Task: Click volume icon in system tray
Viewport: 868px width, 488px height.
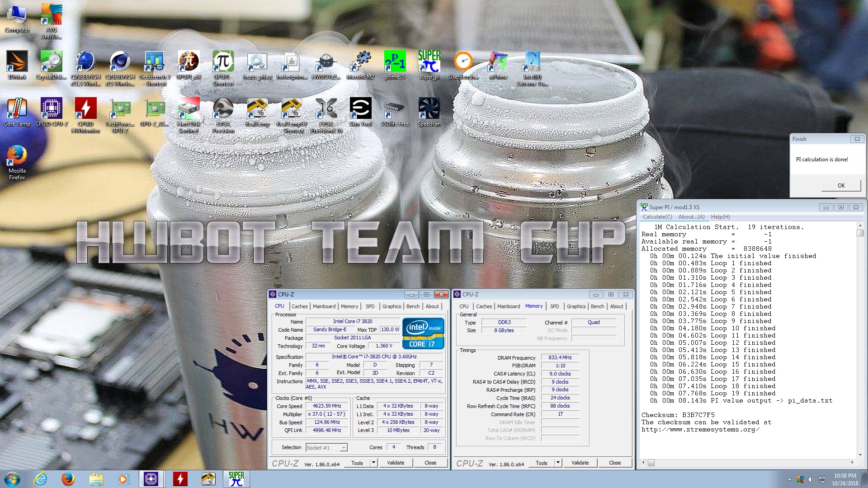Action: [x=811, y=479]
